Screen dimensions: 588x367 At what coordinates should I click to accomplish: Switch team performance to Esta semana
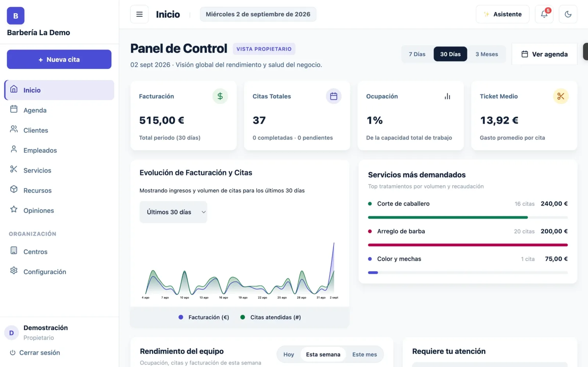coord(323,355)
